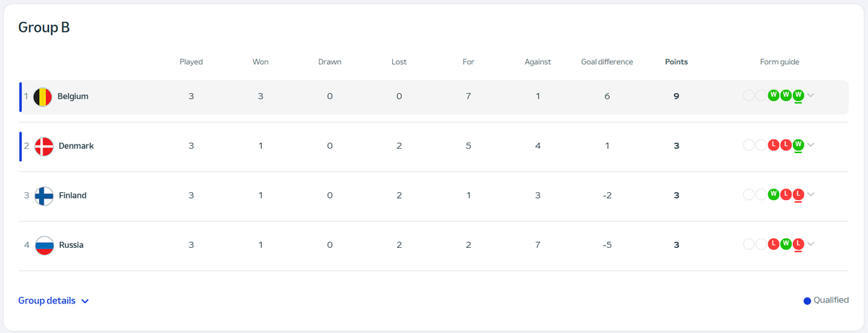
Task: Open the Belgium team link
Action: 73,96
